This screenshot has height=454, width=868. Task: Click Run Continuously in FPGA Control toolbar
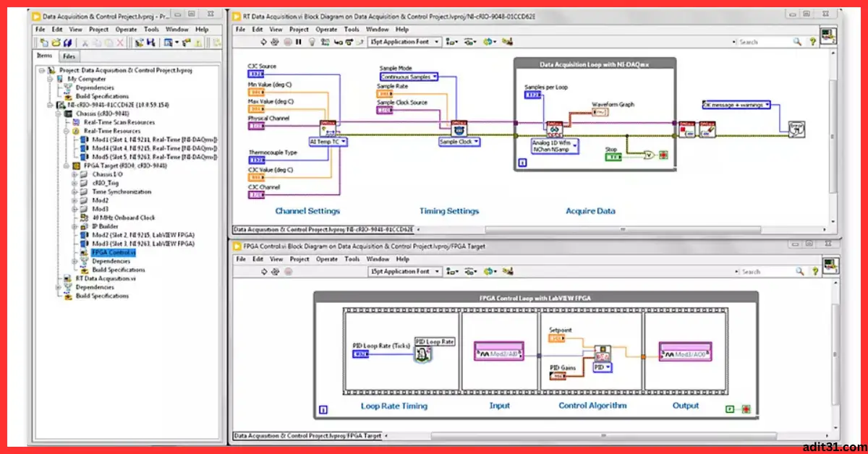pos(275,272)
